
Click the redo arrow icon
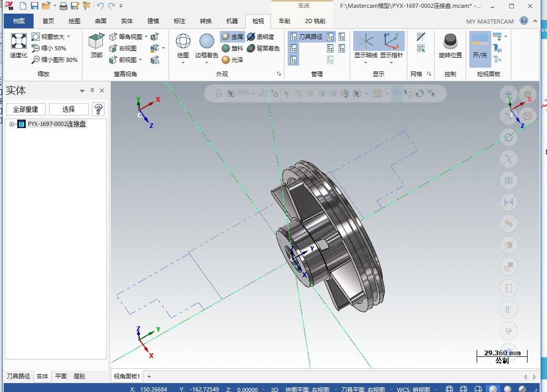pyautogui.click(x=111, y=6)
